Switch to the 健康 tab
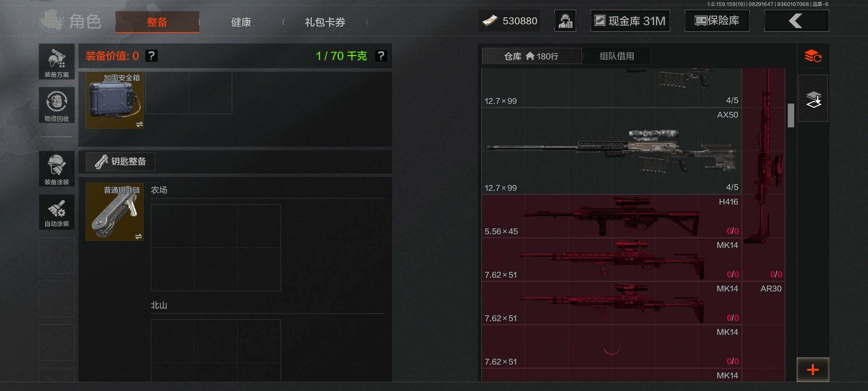868x391 pixels. [x=241, y=22]
